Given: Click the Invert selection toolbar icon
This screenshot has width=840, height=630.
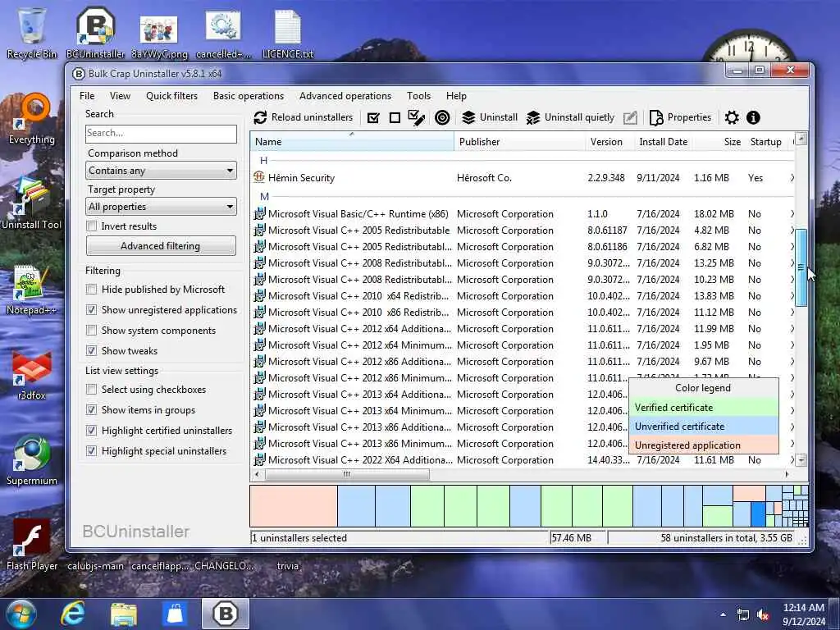Looking at the screenshot, I should coord(416,117).
